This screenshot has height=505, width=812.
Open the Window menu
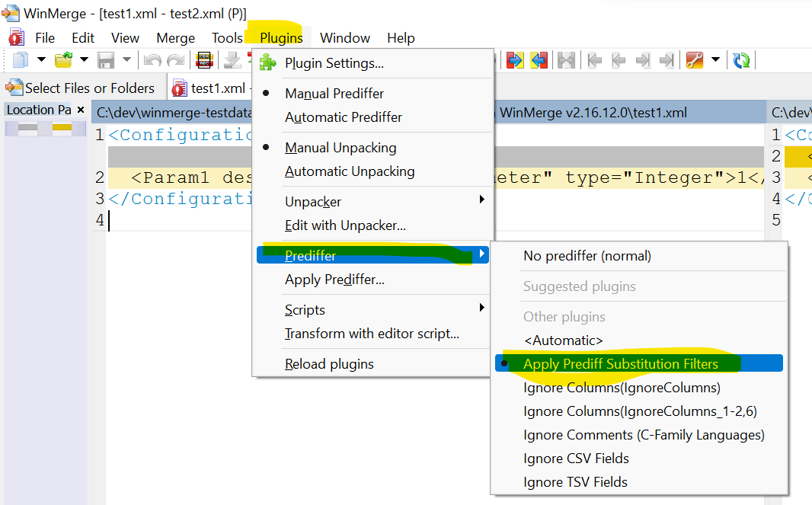(x=345, y=38)
